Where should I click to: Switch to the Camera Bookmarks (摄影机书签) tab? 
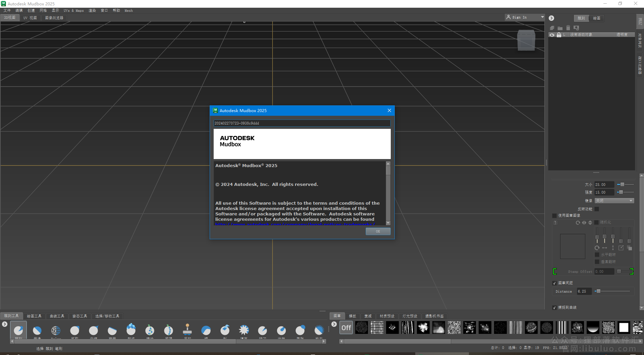[x=435, y=316]
